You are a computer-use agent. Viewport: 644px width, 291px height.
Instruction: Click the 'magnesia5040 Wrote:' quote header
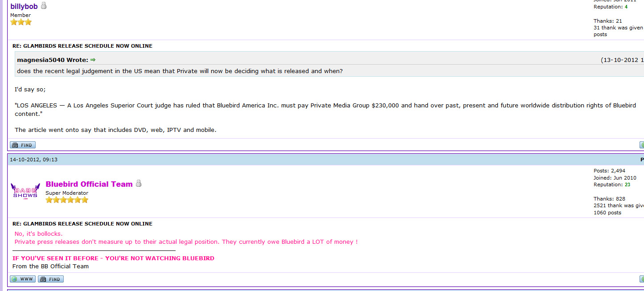click(53, 60)
